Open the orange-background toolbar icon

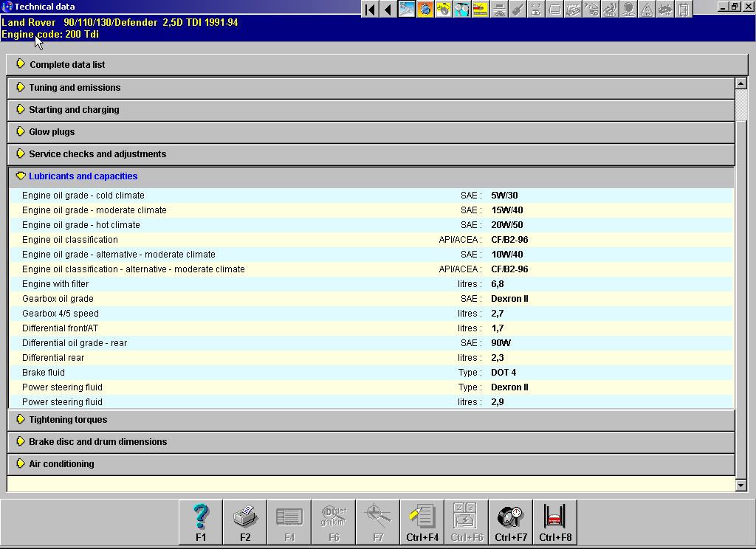(x=425, y=9)
